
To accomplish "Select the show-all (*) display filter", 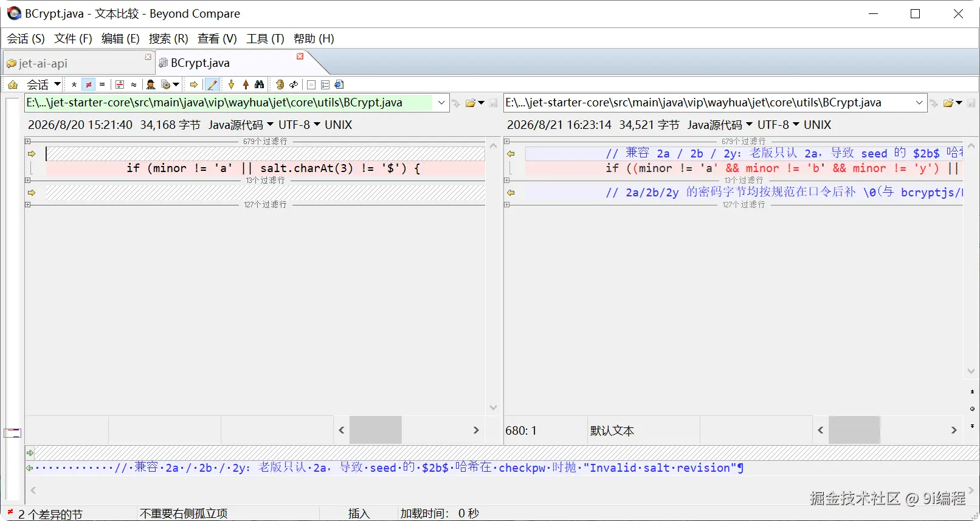I will pyautogui.click(x=74, y=85).
